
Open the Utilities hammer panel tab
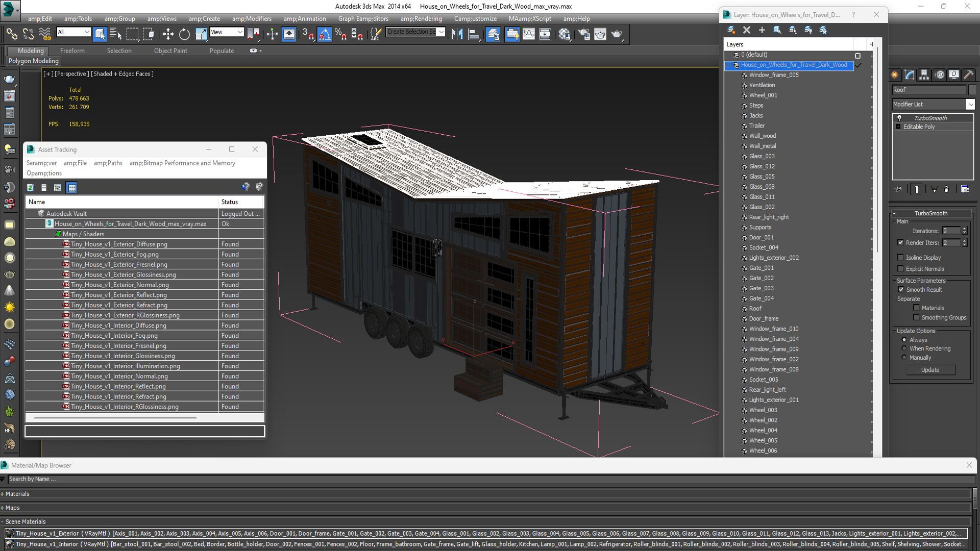(969, 75)
